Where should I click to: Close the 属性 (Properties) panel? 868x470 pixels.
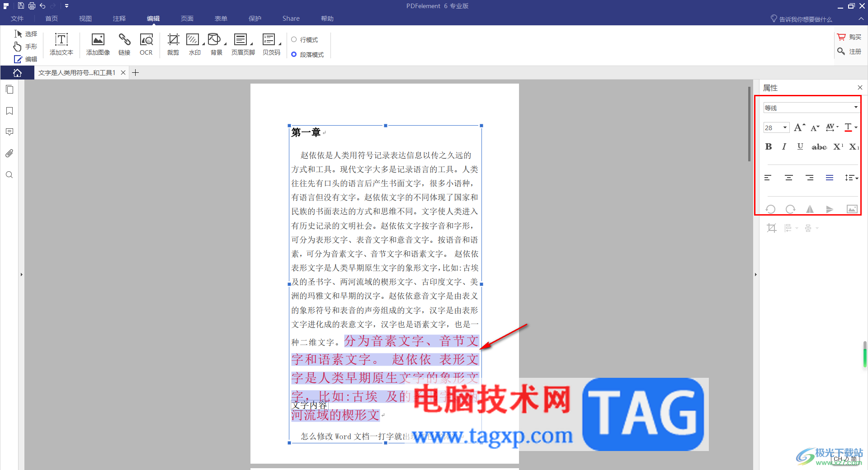(860, 88)
